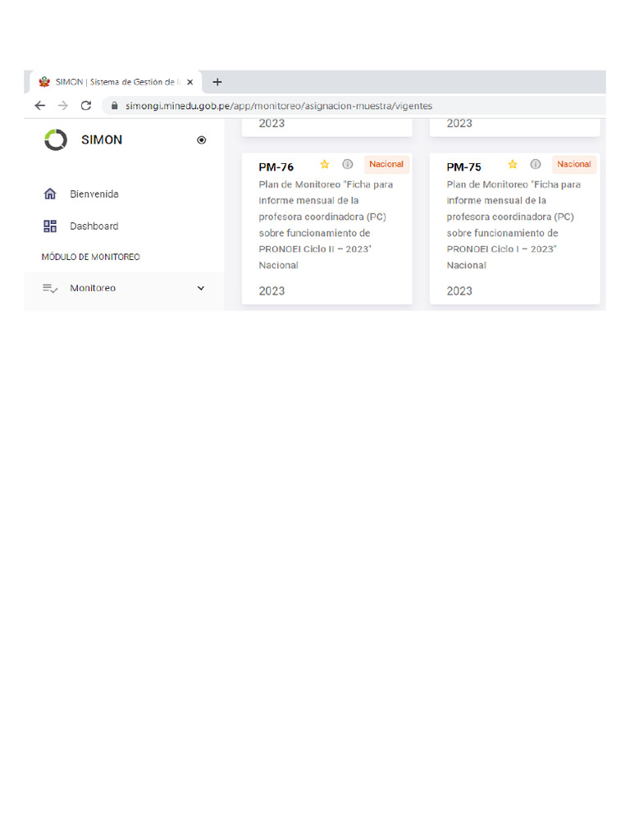This screenshot has height=840, width=630.
Task: Select the Bienvenida menu item
Action: coord(94,194)
